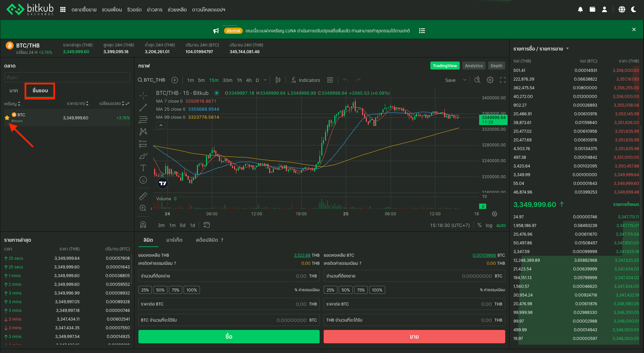Screen dimensions: 644x353
Task: Select the crosshair cursor tool
Action: click(x=143, y=96)
